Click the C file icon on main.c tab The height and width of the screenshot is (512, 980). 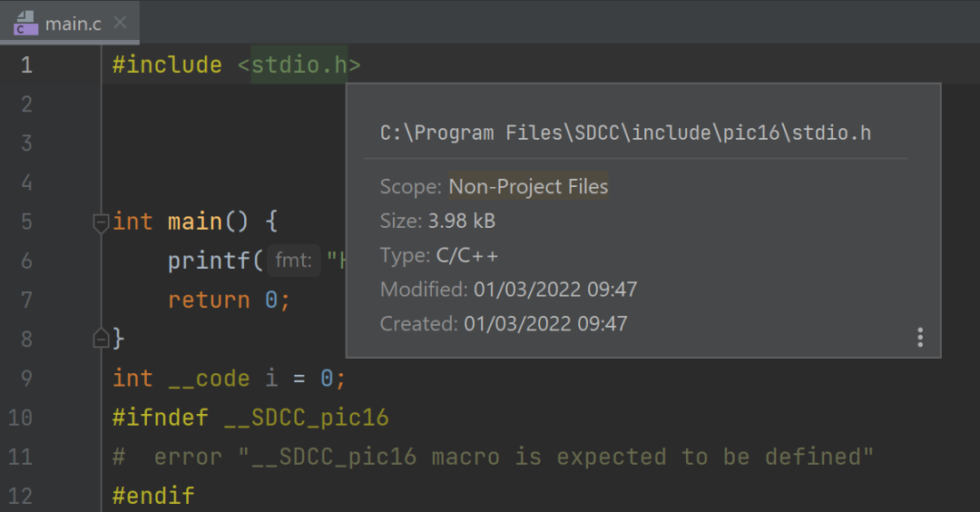(x=25, y=24)
